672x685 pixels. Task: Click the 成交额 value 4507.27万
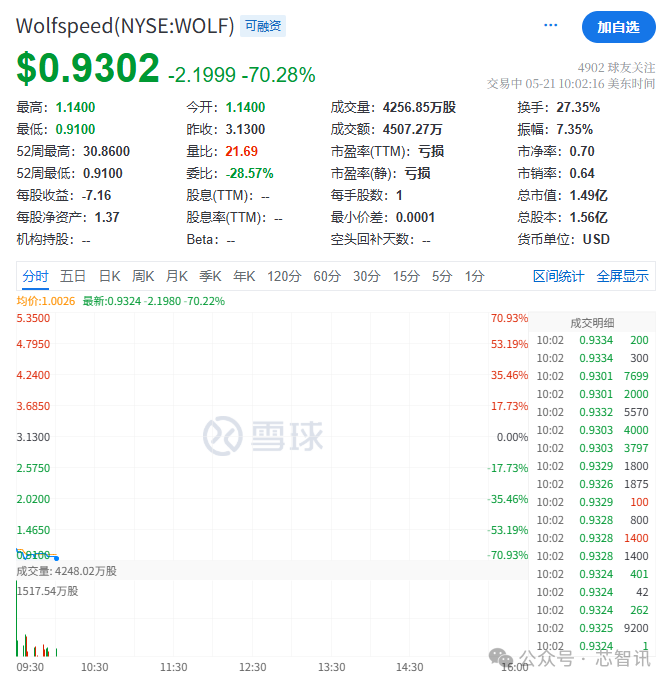[412, 129]
